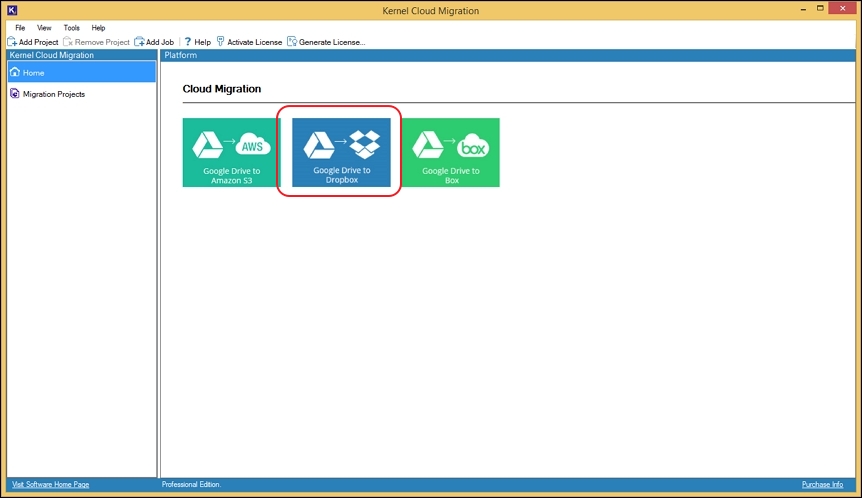Image resolution: width=862 pixels, height=498 pixels.
Task: Select Migration Projects in sidebar
Action: click(x=82, y=94)
